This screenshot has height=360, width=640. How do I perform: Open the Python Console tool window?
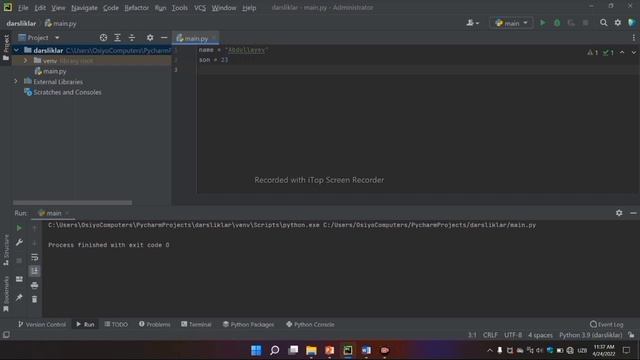coord(310,324)
